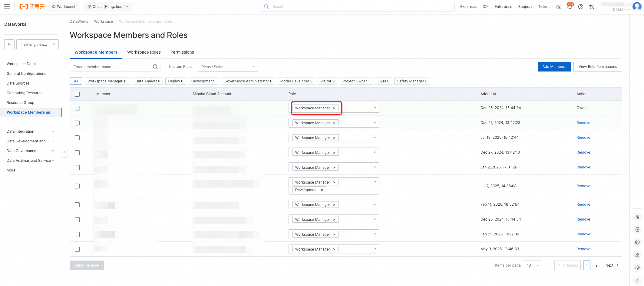Expand the Data Governance sidebar section

(x=30, y=151)
